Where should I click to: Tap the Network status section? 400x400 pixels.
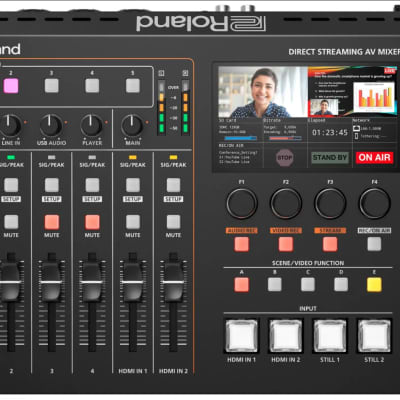(374, 130)
